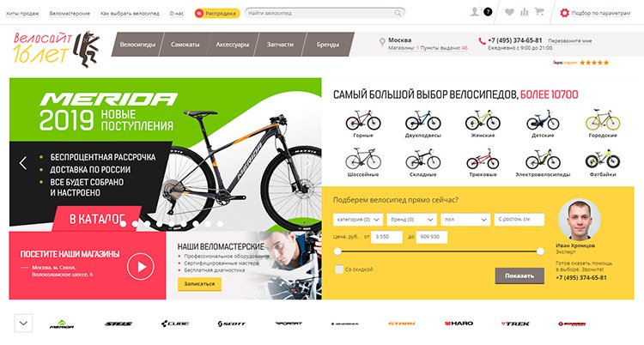Screen dimensions: 644x345
Task: Expand the brand list chevron
Action: (x=23, y=324)
